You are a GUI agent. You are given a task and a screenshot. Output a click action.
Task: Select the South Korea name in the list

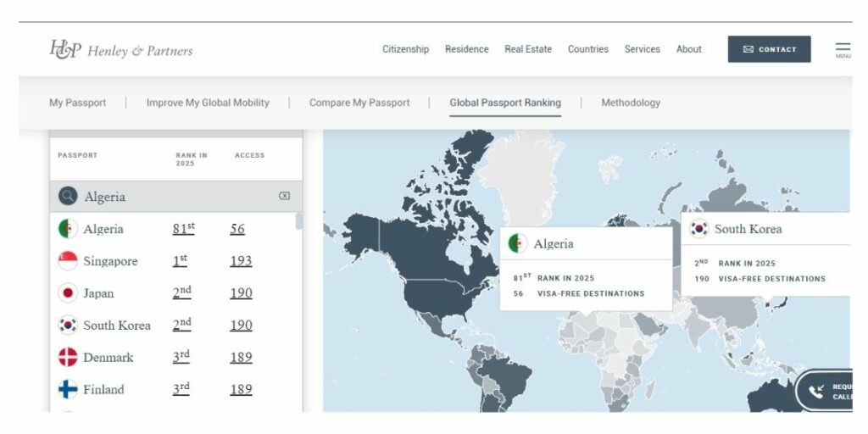[x=117, y=325]
